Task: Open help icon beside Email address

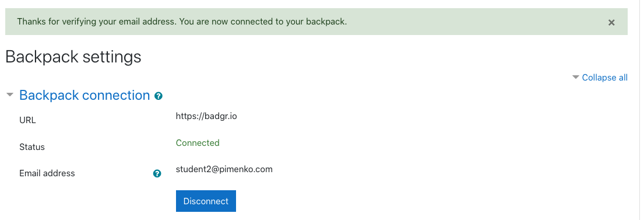Action: click(157, 173)
